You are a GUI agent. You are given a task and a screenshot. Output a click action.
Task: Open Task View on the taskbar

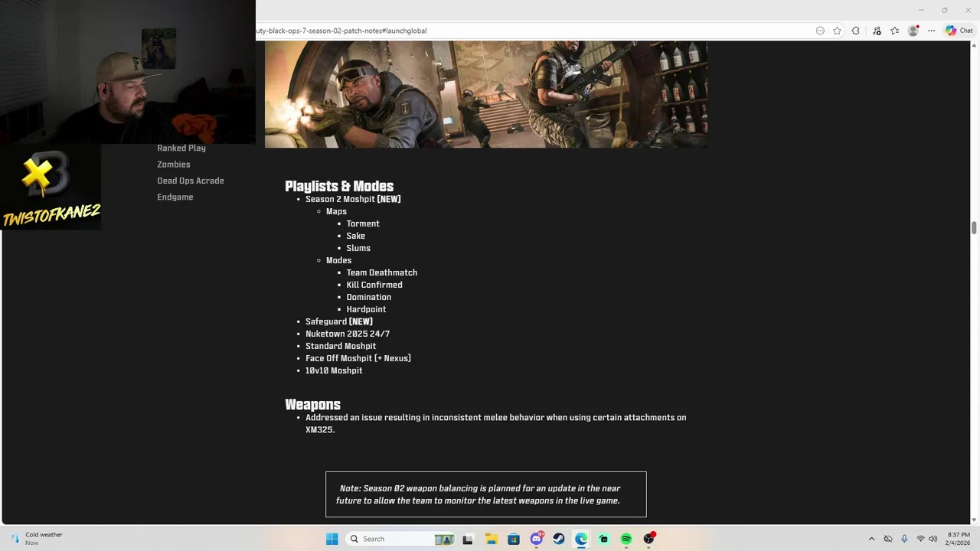[468, 539]
